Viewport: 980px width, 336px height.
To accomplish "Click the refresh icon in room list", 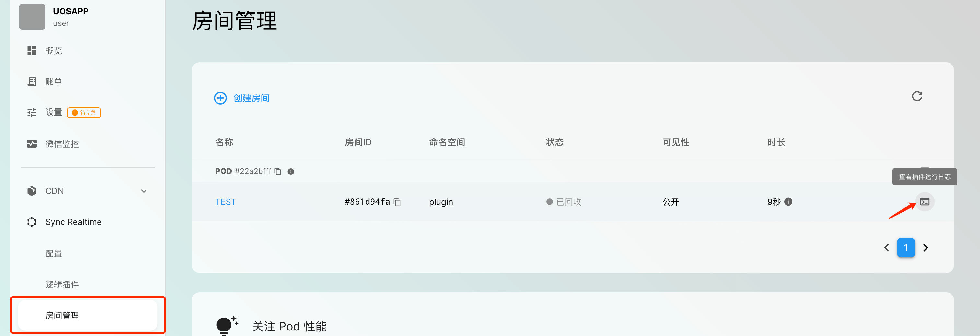I will click(917, 96).
